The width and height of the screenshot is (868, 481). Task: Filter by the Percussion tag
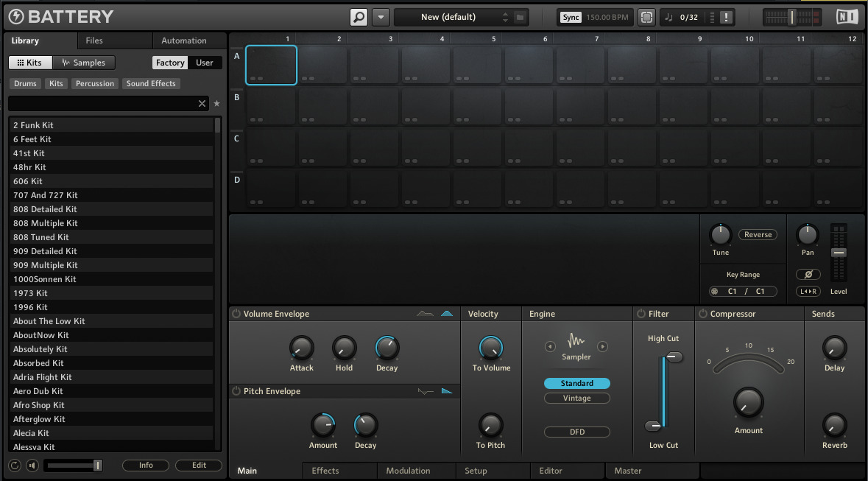tap(95, 84)
